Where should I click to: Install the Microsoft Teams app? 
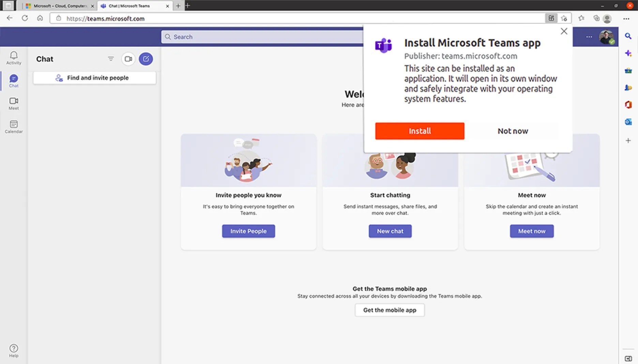pos(419,131)
